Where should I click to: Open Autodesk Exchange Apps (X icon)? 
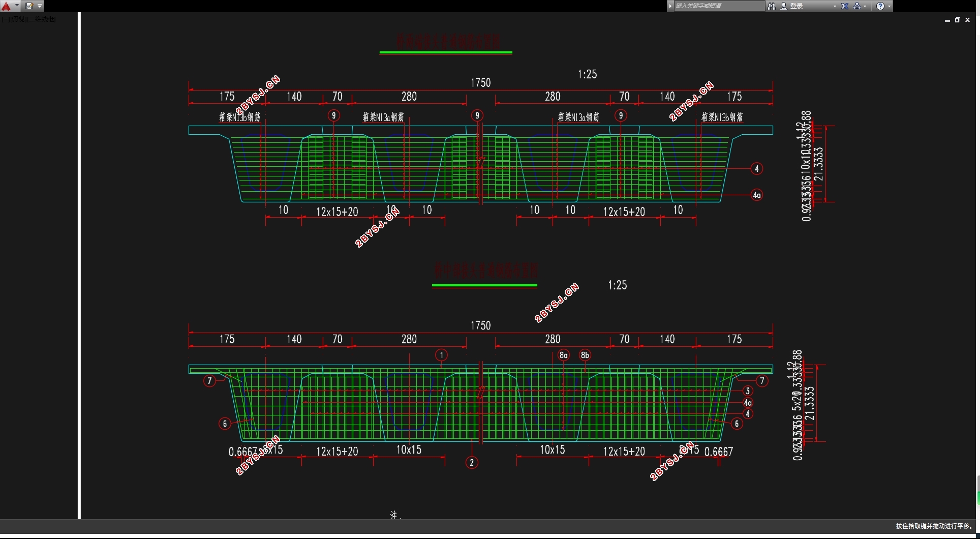coord(845,6)
